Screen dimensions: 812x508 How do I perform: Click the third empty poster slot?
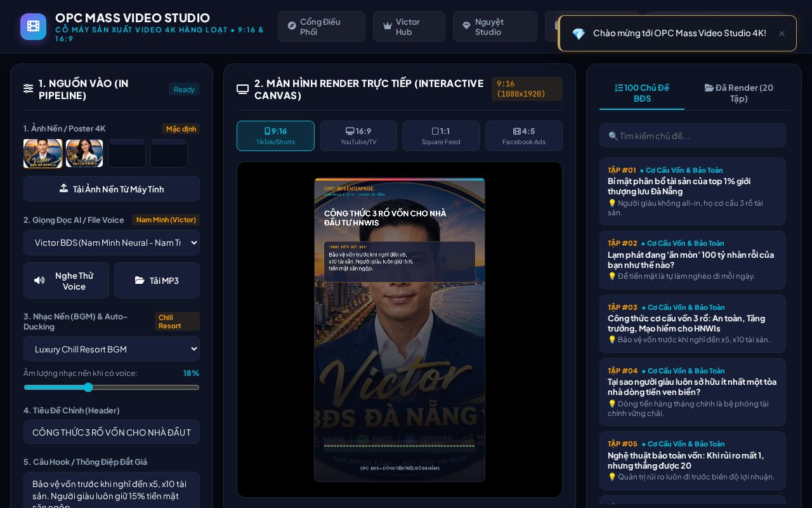click(127, 154)
